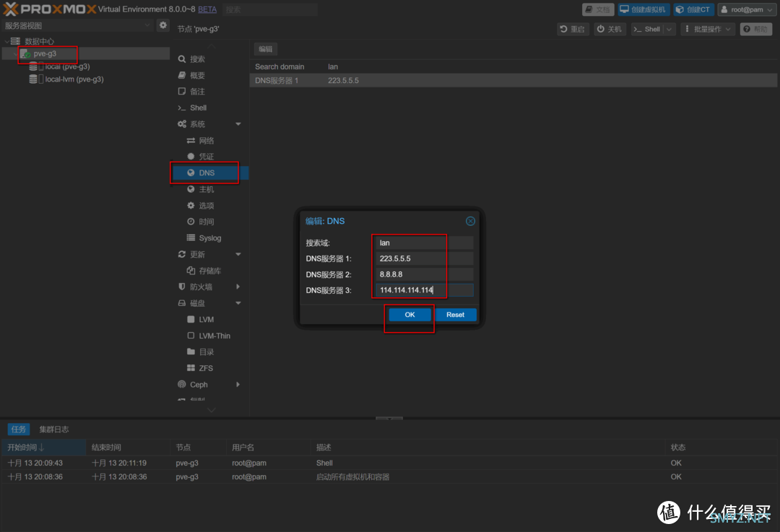The width and height of the screenshot is (780, 532).
Task: Select the Search domain row
Action: (x=513, y=66)
